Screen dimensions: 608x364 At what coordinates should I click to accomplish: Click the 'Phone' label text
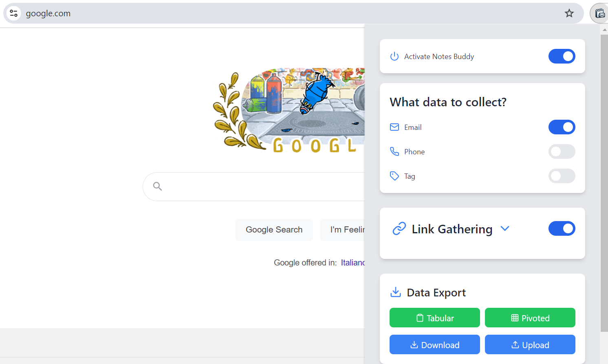414,152
